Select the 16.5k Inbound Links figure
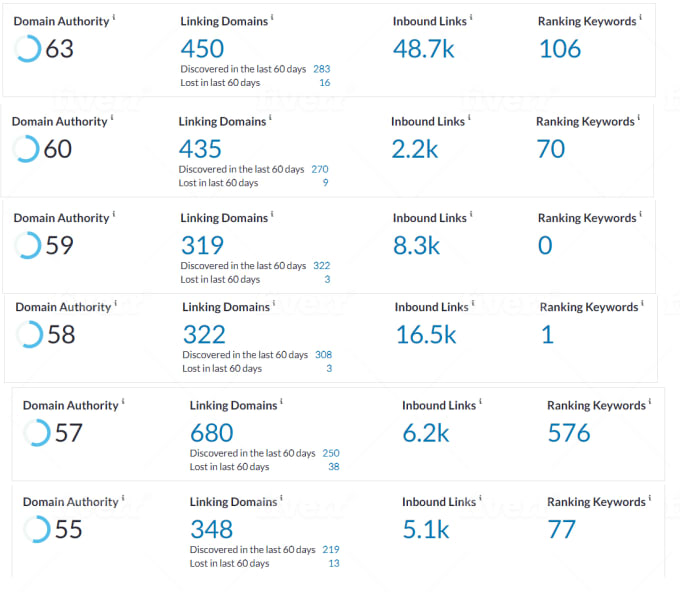The width and height of the screenshot is (680, 592). click(426, 335)
